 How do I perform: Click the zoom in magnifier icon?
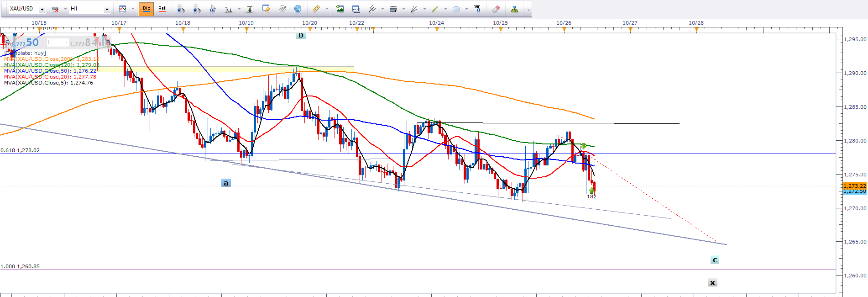click(x=181, y=9)
